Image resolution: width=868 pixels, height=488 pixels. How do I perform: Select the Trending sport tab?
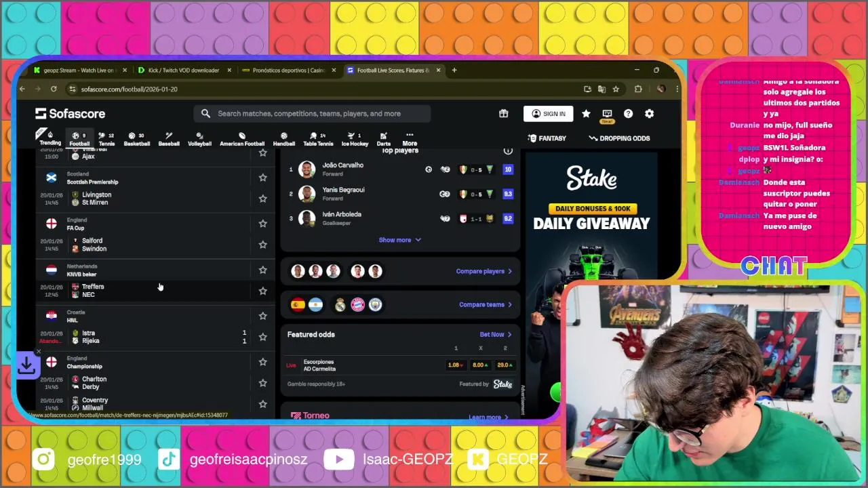point(50,138)
